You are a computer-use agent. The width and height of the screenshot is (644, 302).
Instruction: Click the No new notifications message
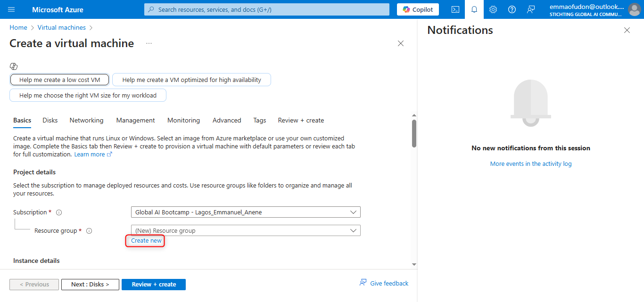531,148
